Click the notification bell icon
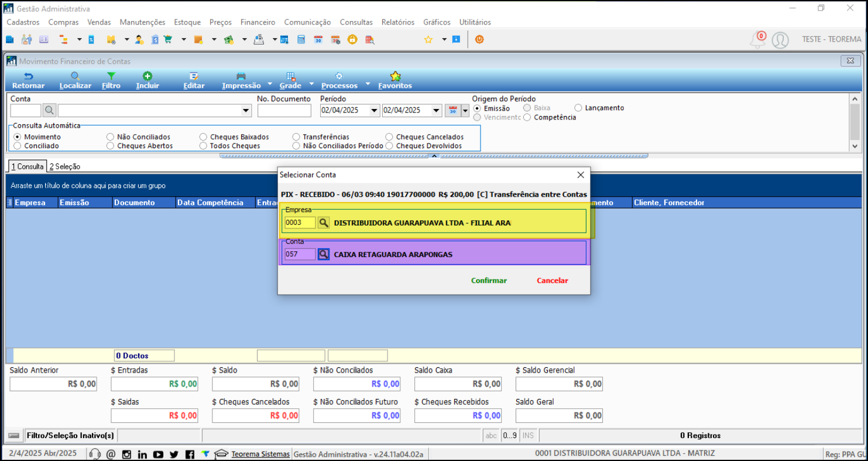868x461 pixels. coord(758,40)
